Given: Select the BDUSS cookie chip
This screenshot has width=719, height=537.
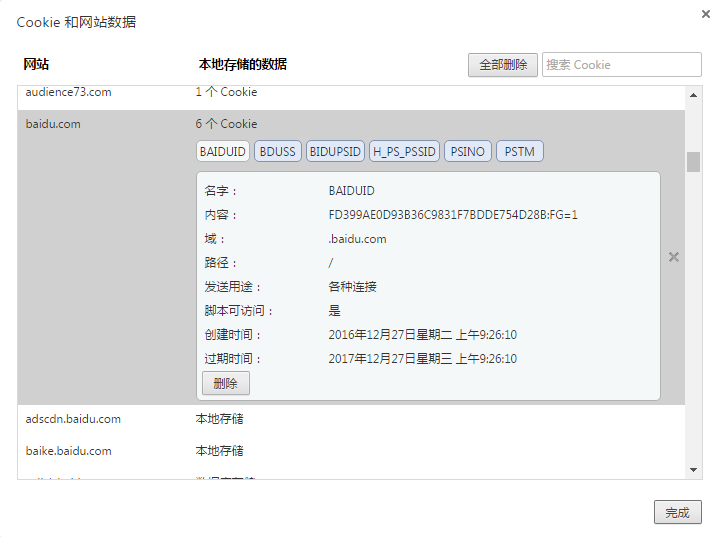Looking at the screenshot, I should point(277,151).
